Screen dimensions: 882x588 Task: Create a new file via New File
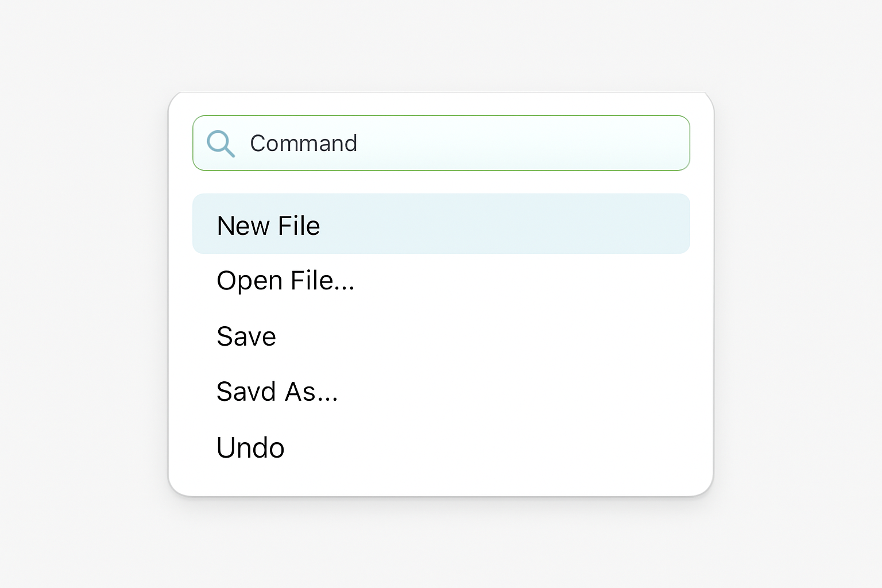click(x=441, y=224)
